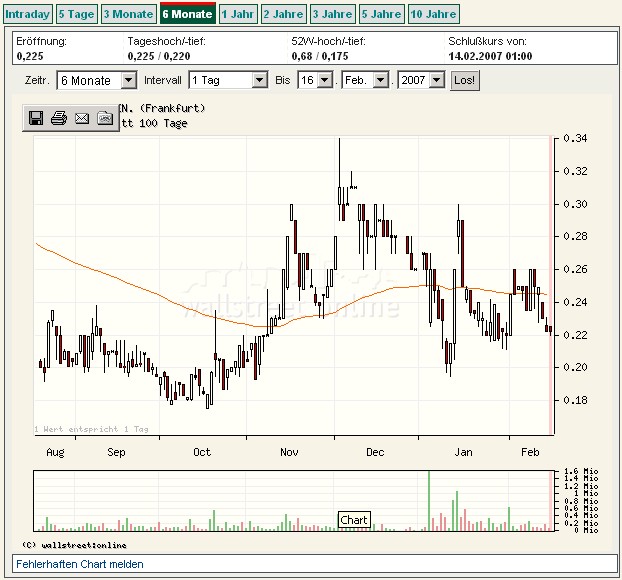Click the tallest green volume bar in January
Image resolution: width=622 pixels, height=580 pixels.
tap(429, 501)
